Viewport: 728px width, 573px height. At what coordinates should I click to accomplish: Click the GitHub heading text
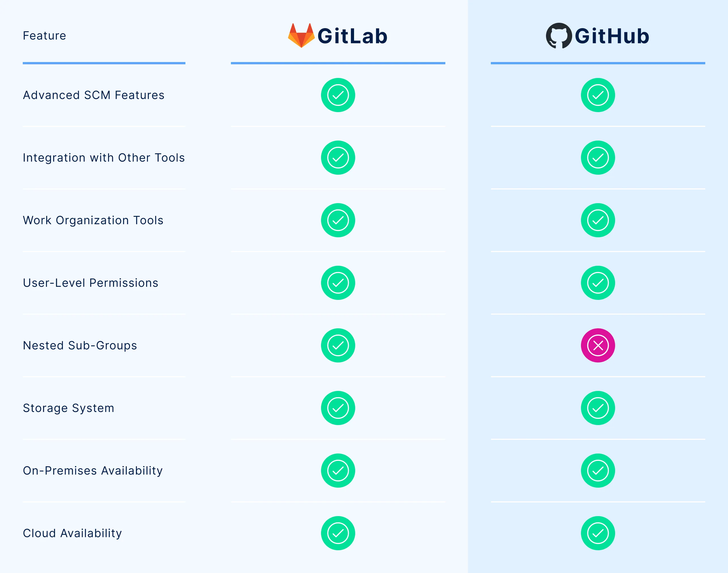pyautogui.click(x=612, y=36)
